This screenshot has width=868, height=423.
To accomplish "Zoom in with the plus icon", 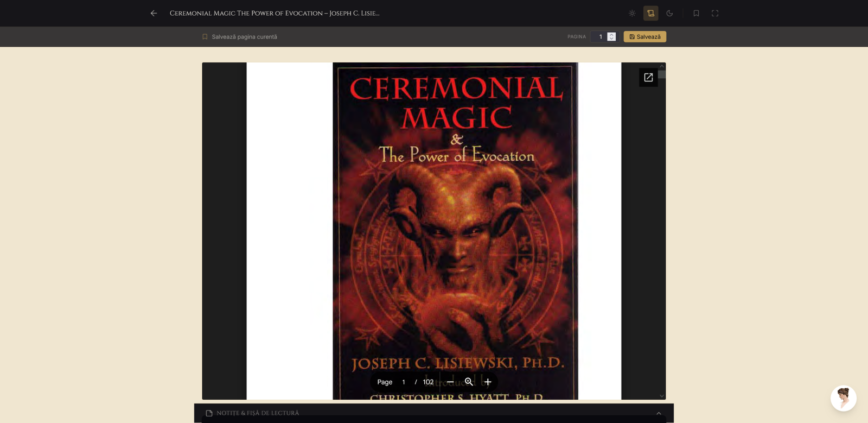I will 488,382.
